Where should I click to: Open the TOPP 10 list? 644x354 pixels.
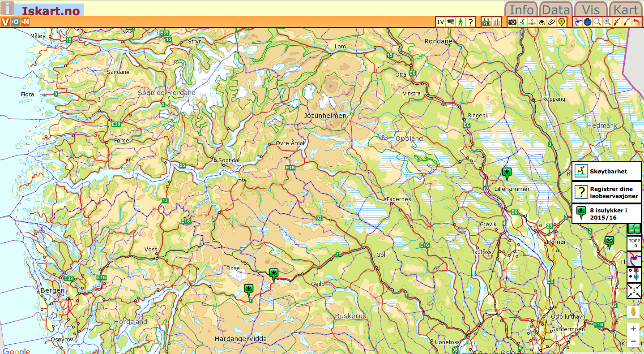(x=634, y=243)
